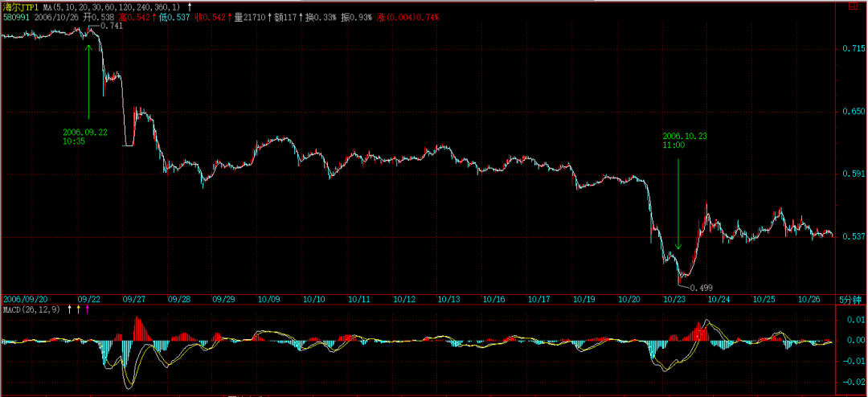
Task: Click the 0.715 price axis label
Action: [x=854, y=49]
